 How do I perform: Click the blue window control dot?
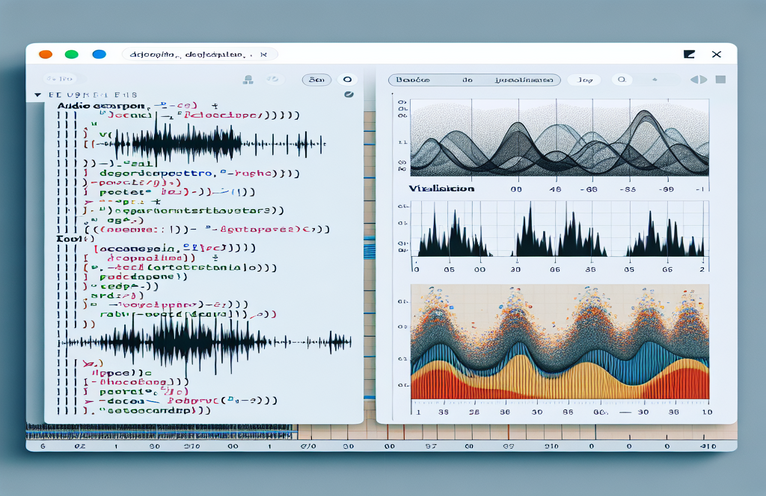pos(98,54)
